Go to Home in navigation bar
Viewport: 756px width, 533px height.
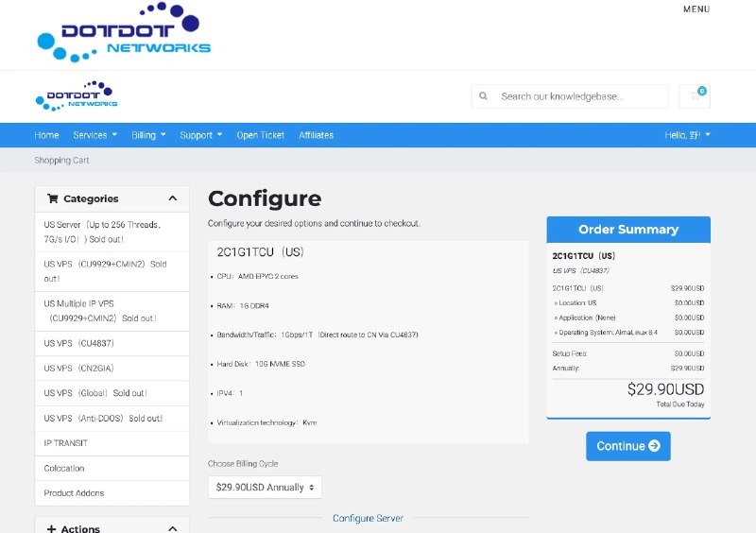(x=46, y=135)
